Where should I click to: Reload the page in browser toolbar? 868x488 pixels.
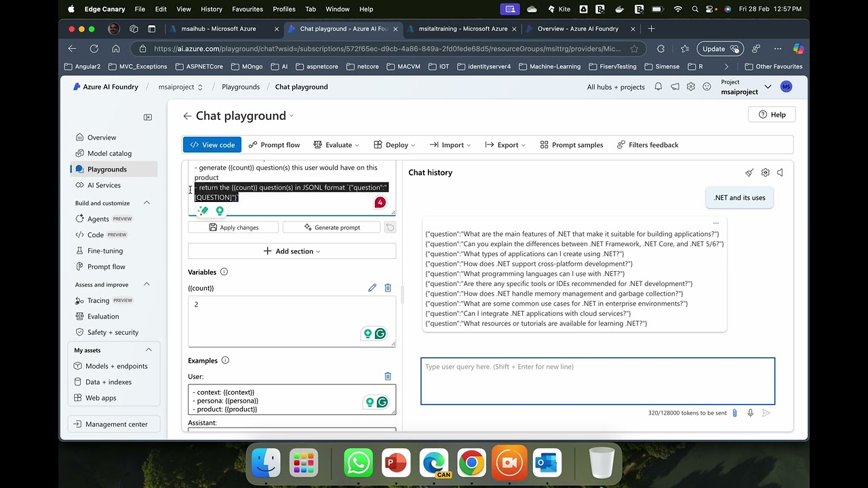pyautogui.click(x=94, y=49)
